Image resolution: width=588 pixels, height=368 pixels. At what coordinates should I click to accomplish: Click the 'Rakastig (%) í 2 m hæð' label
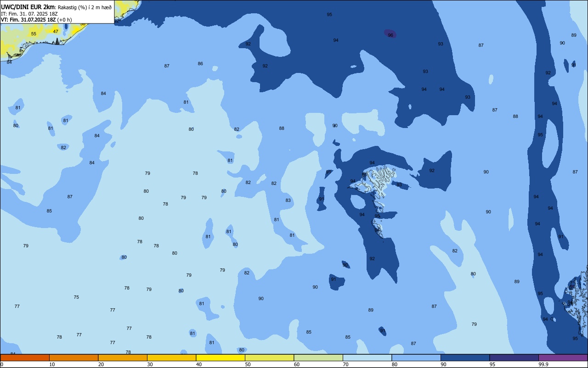click(84, 7)
